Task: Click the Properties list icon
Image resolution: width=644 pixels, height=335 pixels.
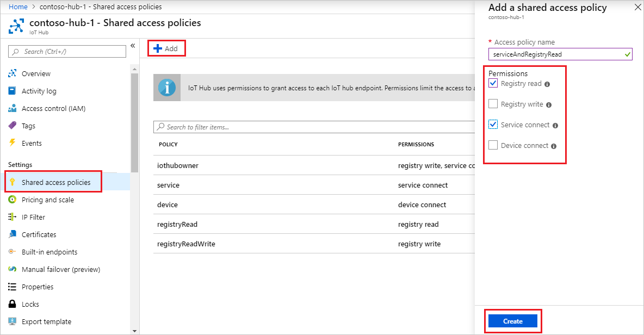Action: coord(13,287)
